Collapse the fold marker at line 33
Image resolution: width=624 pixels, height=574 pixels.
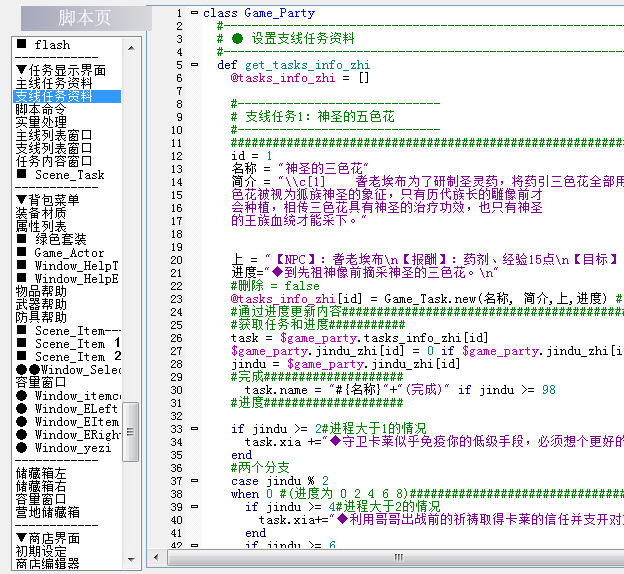194,429
